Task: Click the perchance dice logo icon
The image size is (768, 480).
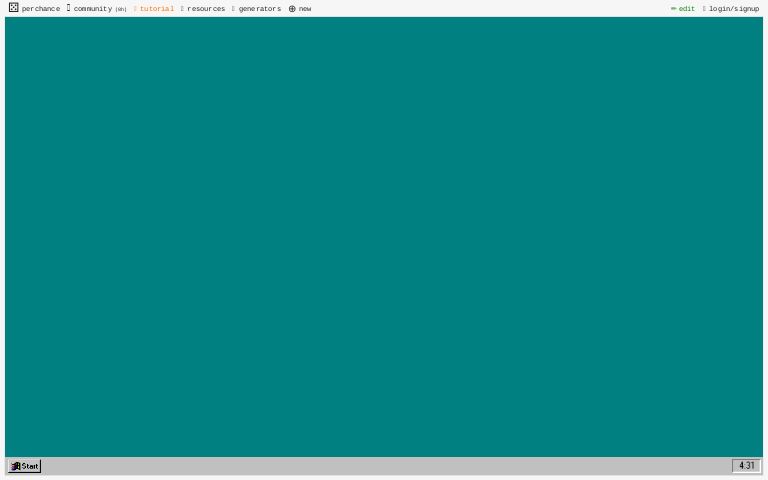Action: pos(14,8)
